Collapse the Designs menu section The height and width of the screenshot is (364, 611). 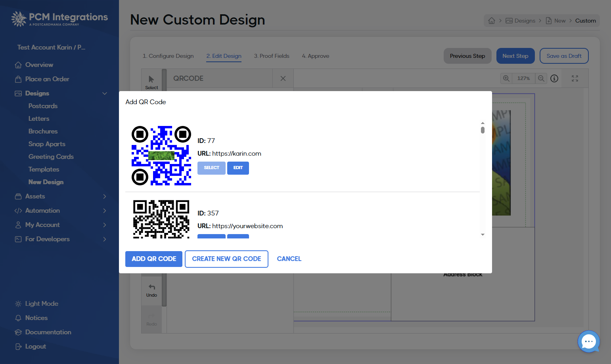point(105,93)
